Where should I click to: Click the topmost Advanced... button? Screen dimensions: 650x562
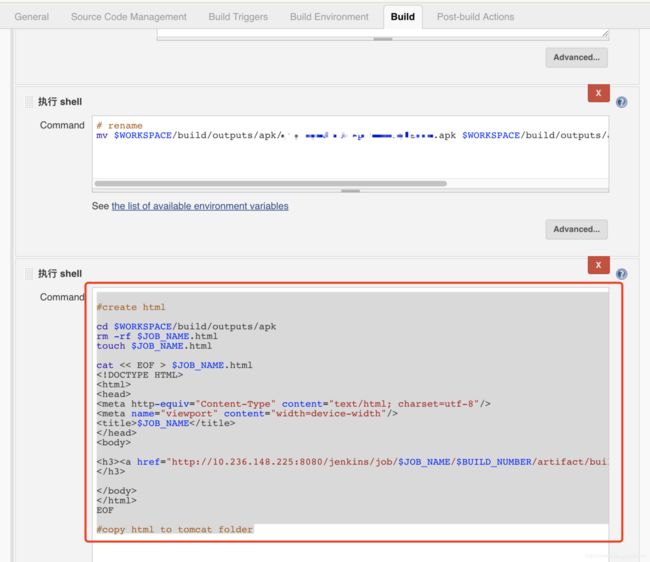[x=576, y=57]
